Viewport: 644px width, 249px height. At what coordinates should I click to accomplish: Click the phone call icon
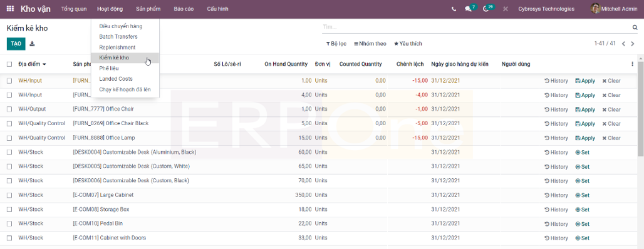(x=454, y=9)
